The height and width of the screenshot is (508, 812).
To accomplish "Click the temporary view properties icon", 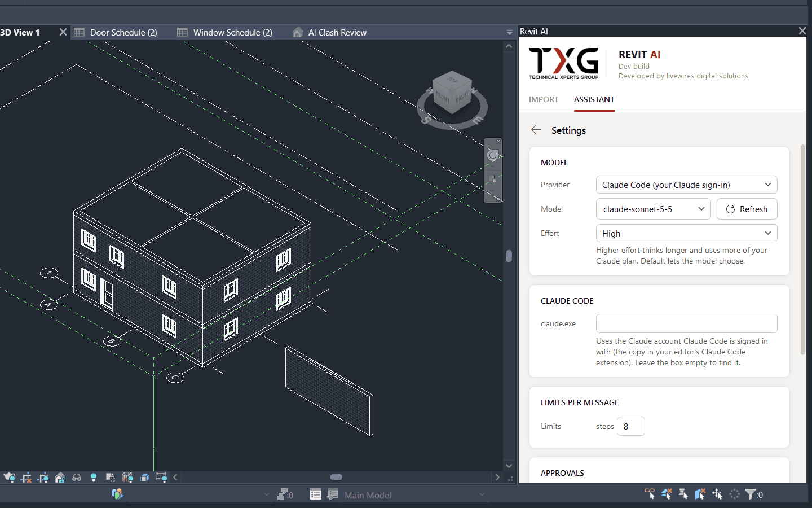I will click(111, 478).
